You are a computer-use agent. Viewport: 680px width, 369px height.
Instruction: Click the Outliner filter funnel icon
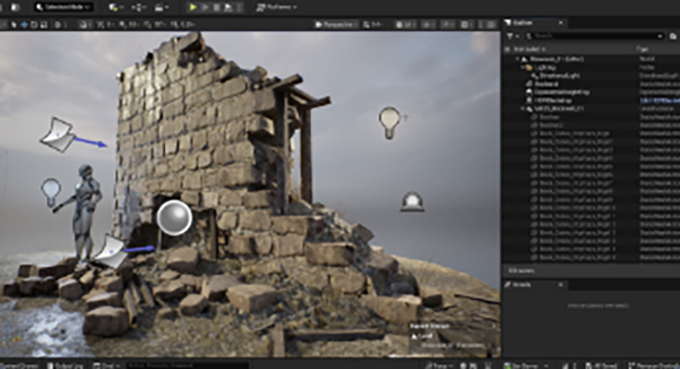[511, 36]
